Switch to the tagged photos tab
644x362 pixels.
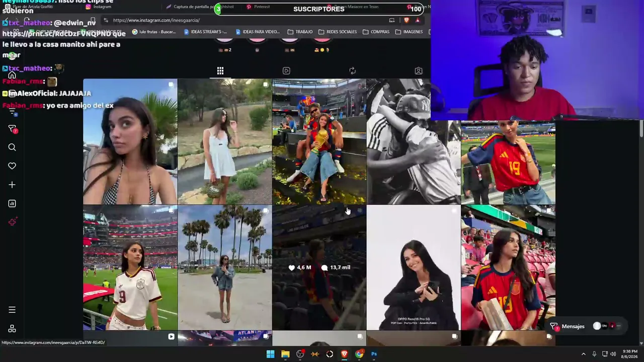coord(418,71)
